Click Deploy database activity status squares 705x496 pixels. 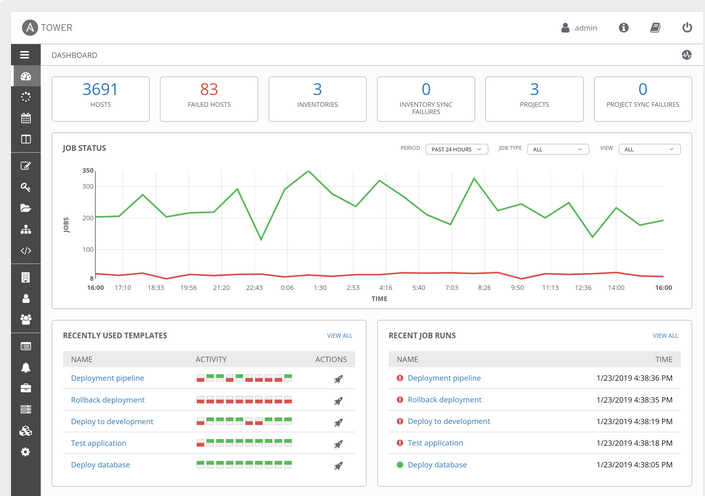(244, 465)
